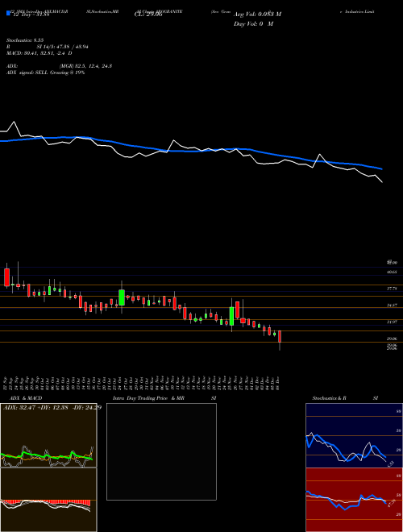Click the large green candlestick in late October
Viewport: 403px width, 532px height.
pyautogui.click(x=122, y=297)
